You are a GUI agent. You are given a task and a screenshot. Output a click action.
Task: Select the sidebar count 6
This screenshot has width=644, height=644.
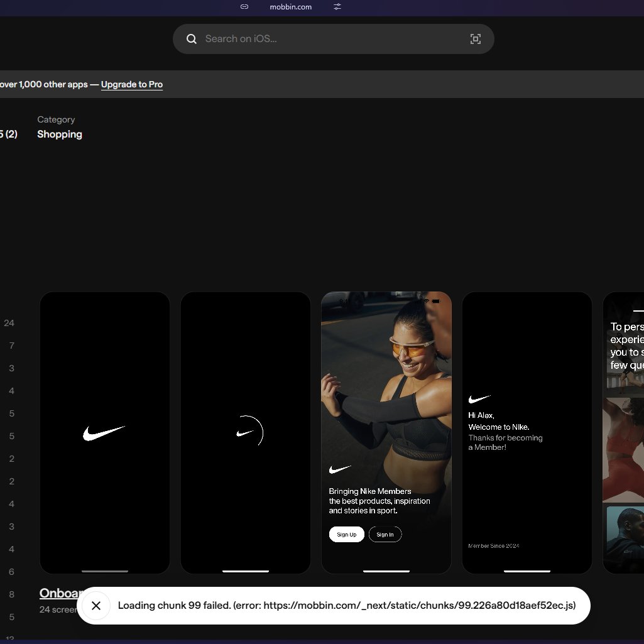coord(11,572)
